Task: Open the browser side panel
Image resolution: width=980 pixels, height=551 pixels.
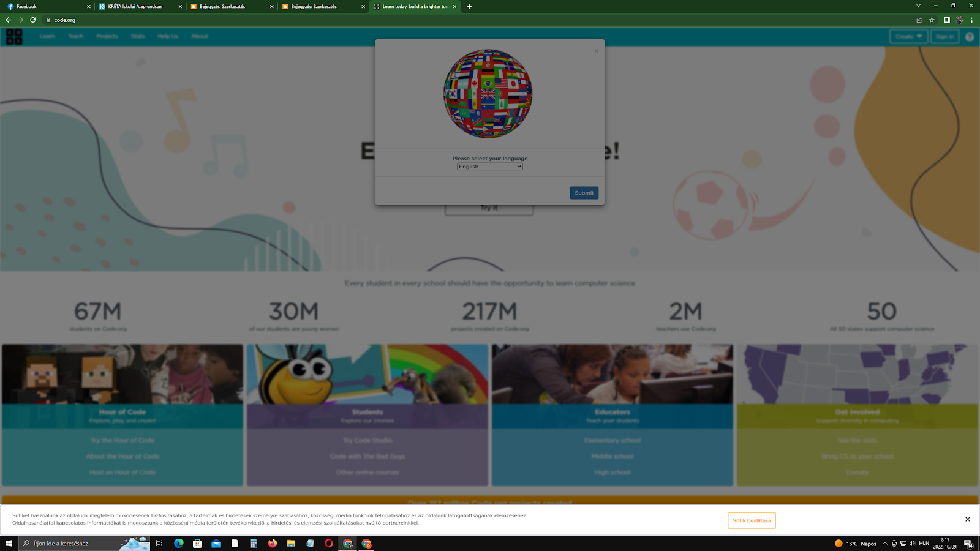Action: pos(947,20)
